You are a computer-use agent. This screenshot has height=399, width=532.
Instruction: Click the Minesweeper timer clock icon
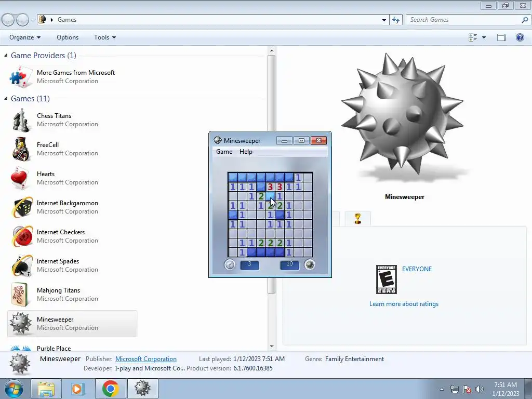point(230,264)
